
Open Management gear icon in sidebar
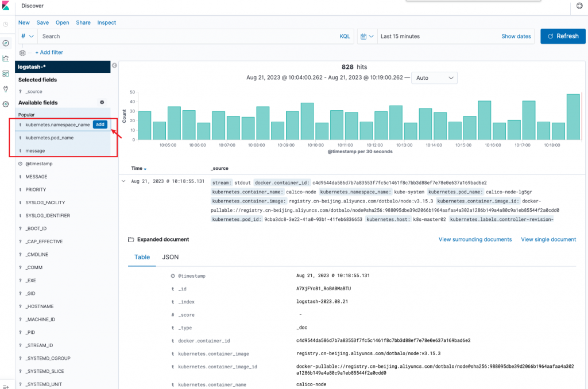6,104
